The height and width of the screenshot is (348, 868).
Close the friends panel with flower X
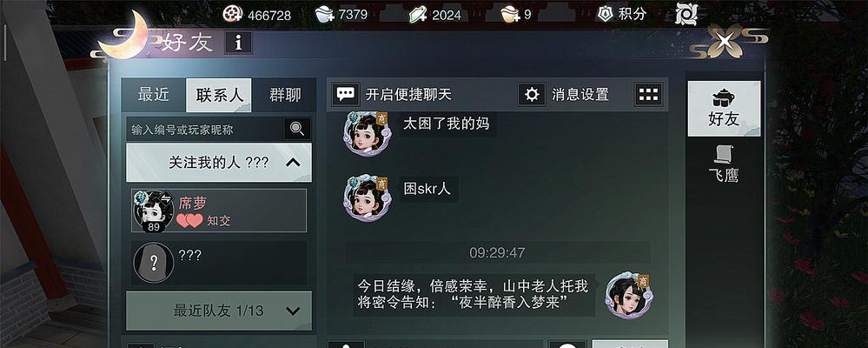pos(724,40)
